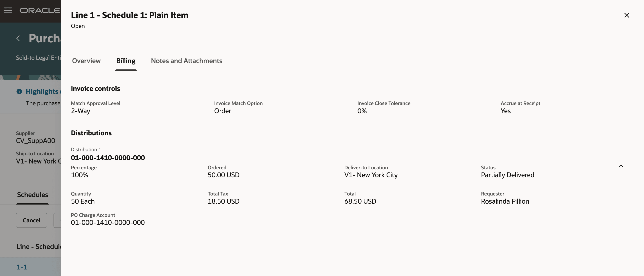
Task: Select the Schedules tab in background page
Action: tap(32, 195)
